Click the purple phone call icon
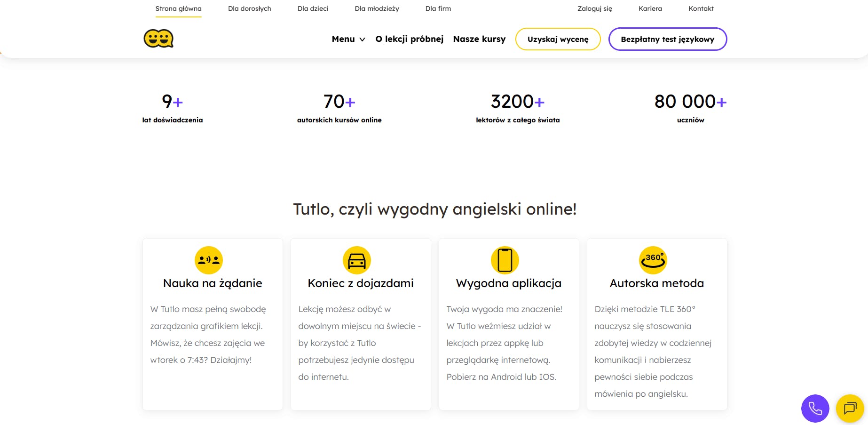The image size is (868, 425). tap(815, 408)
